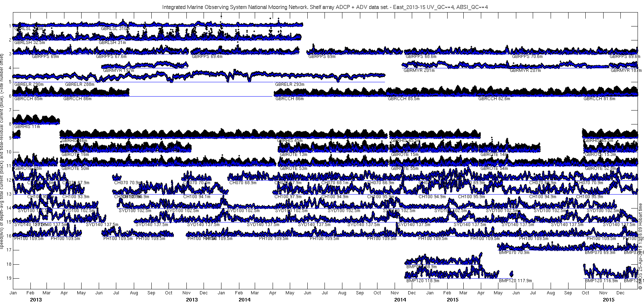
Task: Pick the "GBRELR 293m" label
Action: 290,84
